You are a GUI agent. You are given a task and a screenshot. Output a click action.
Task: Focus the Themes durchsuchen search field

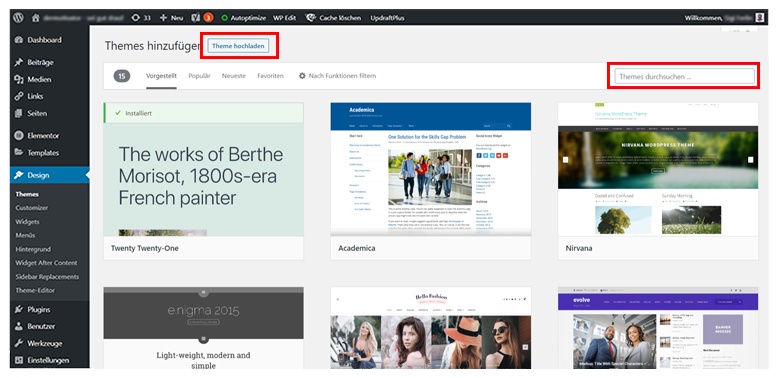point(685,76)
